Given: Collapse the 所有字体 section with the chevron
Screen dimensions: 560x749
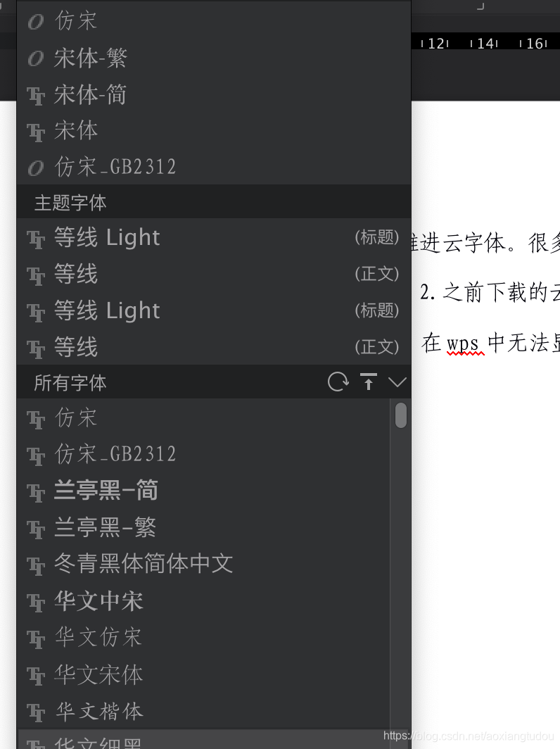Looking at the screenshot, I should click(397, 382).
